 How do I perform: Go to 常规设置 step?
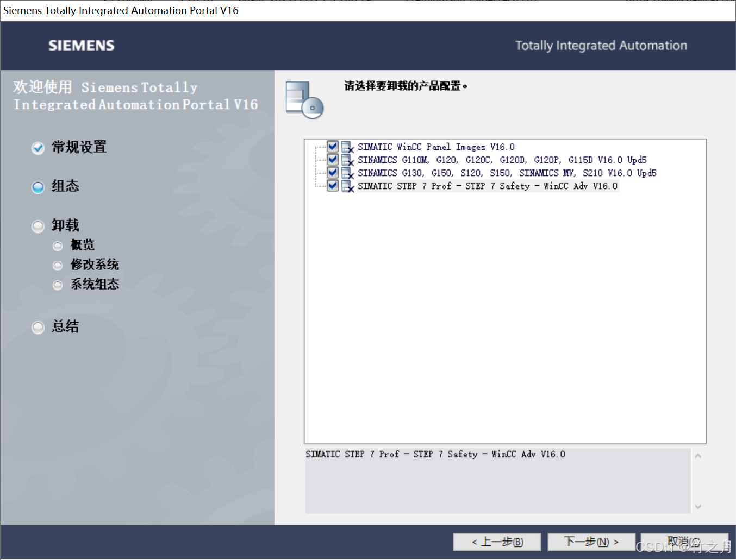point(70,147)
